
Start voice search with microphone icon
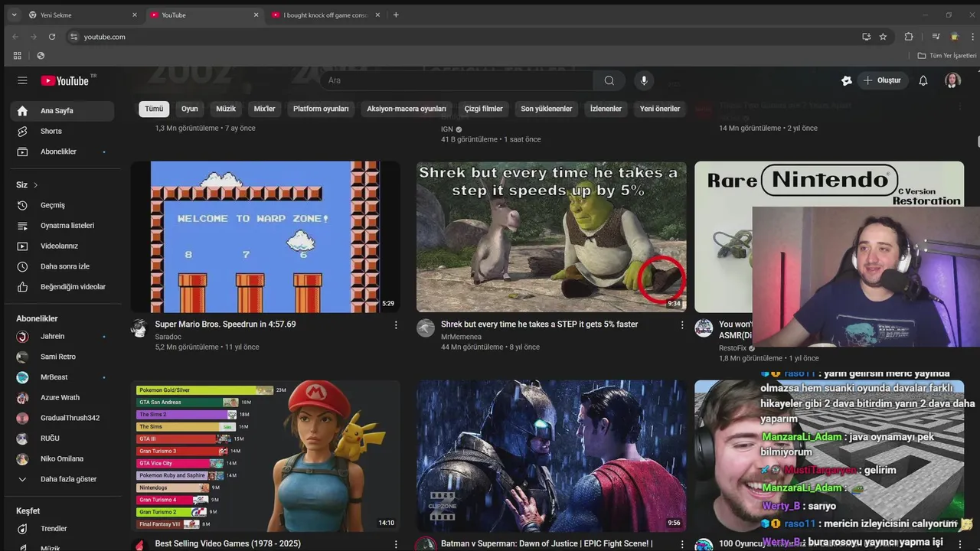click(644, 80)
